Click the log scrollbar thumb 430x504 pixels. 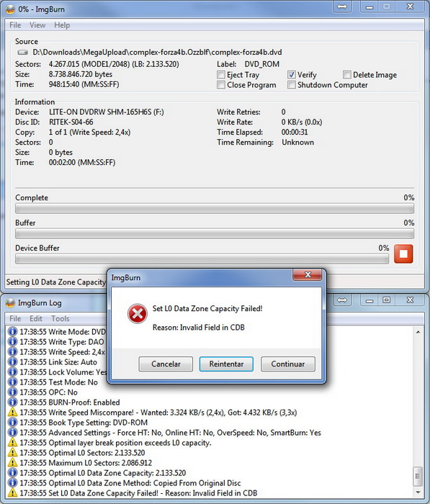(418, 477)
